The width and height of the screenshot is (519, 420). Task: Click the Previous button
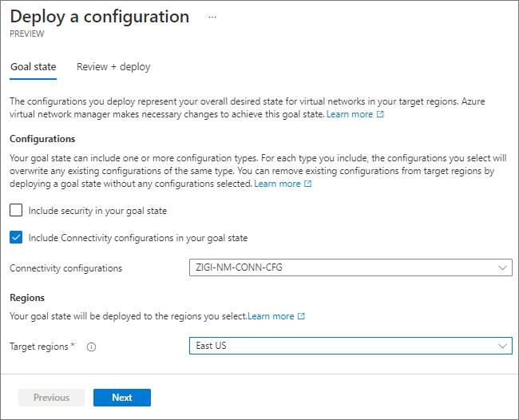tap(51, 398)
